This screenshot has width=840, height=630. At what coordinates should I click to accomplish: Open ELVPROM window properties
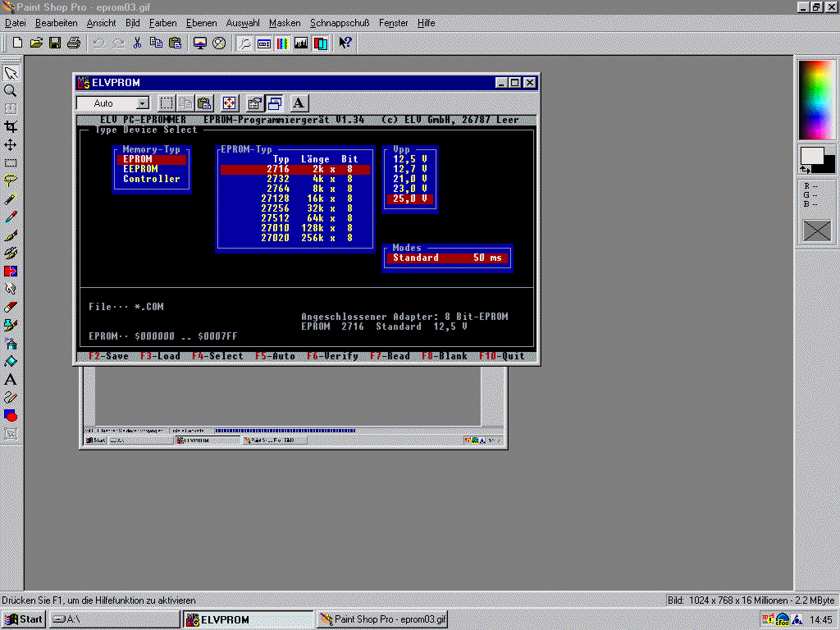[x=254, y=103]
